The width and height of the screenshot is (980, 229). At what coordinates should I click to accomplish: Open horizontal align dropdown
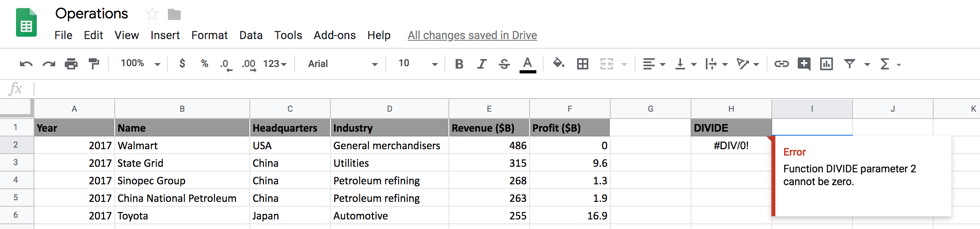click(x=654, y=64)
